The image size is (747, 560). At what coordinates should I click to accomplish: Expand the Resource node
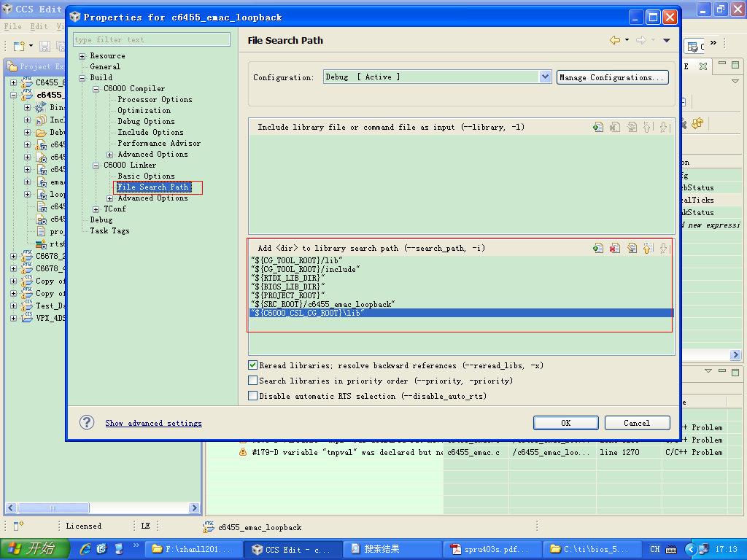tap(82, 56)
